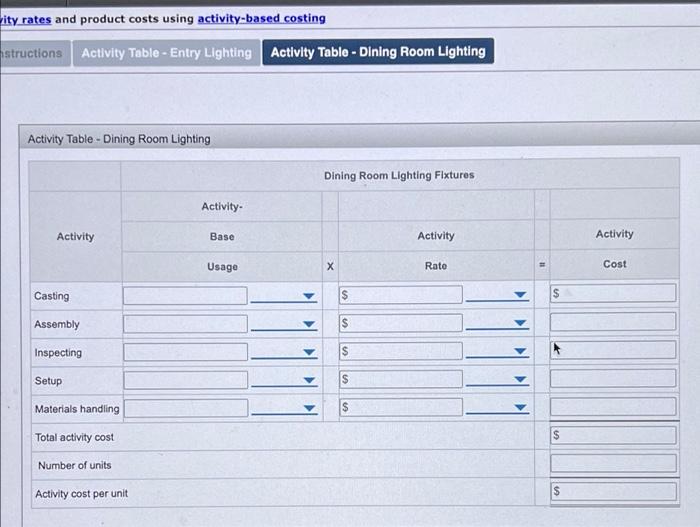Click the Number of units label
This screenshot has width=700, height=527.
pyautogui.click(x=75, y=465)
